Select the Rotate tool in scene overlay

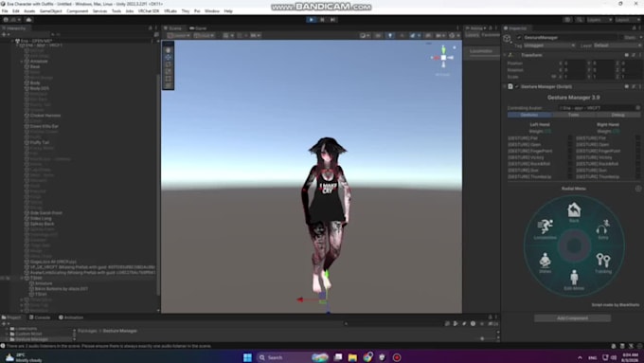coord(169,64)
